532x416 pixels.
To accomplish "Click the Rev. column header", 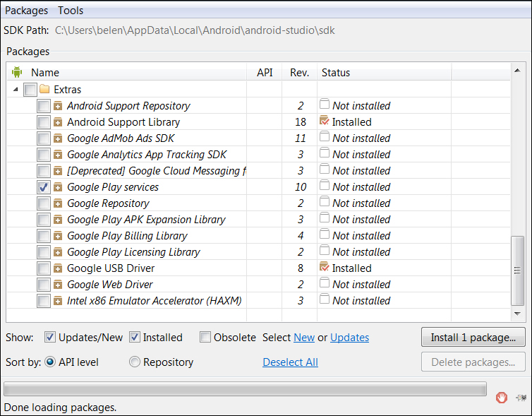I will point(299,72).
